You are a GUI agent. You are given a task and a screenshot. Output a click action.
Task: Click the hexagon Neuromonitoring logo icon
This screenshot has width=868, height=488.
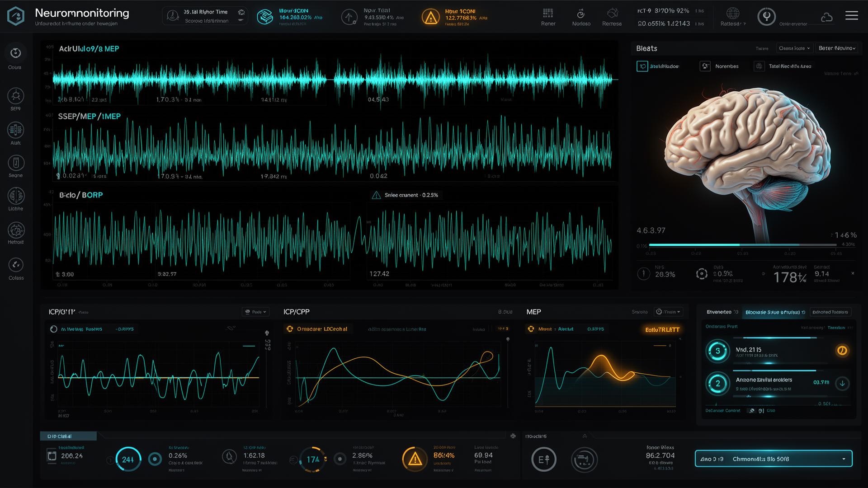[16, 16]
